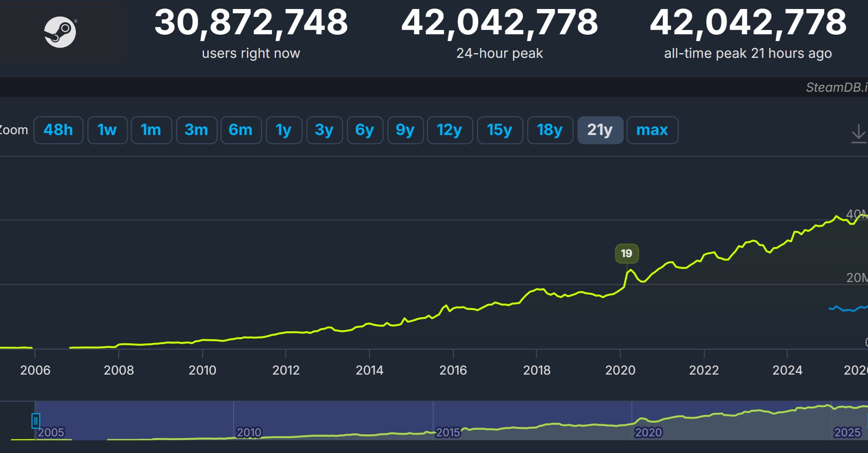The image size is (868, 453).
Task: Zoom the chart to 1y
Action: (284, 130)
